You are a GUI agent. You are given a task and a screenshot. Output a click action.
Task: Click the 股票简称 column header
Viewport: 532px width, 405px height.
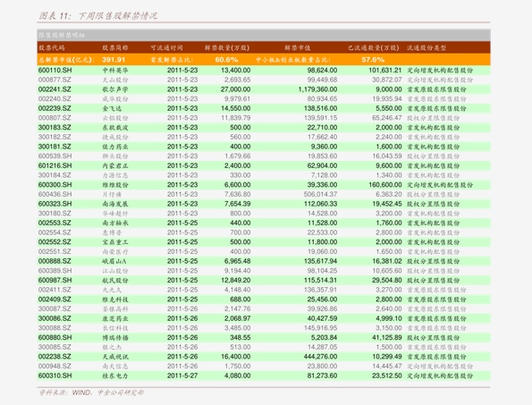(115, 47)
